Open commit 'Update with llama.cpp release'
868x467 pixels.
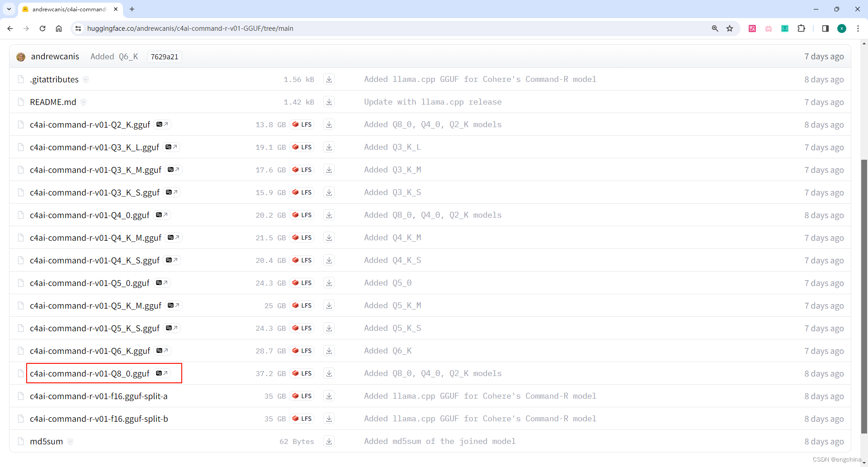click(x=433, y=102)
